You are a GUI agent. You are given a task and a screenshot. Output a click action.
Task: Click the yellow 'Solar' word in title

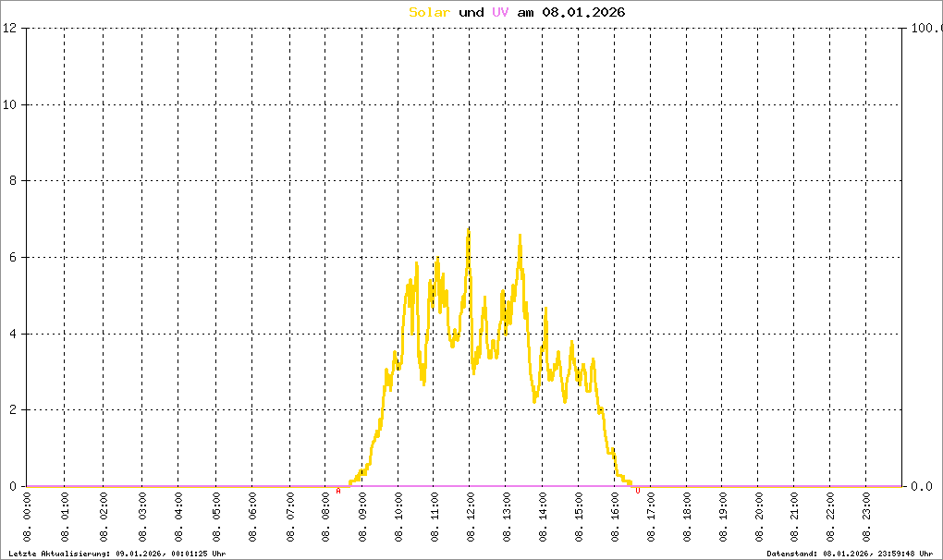coord(429,12)
